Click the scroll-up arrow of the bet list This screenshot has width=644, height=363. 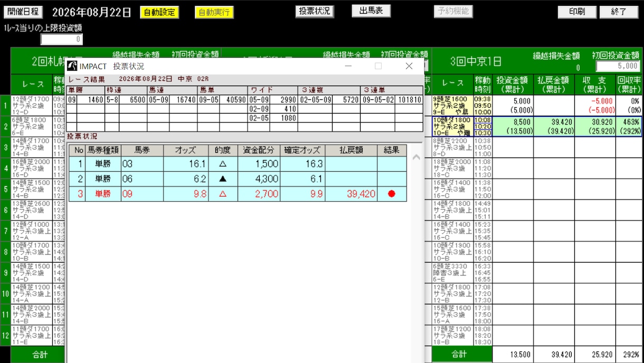click(x=416, y=157)
